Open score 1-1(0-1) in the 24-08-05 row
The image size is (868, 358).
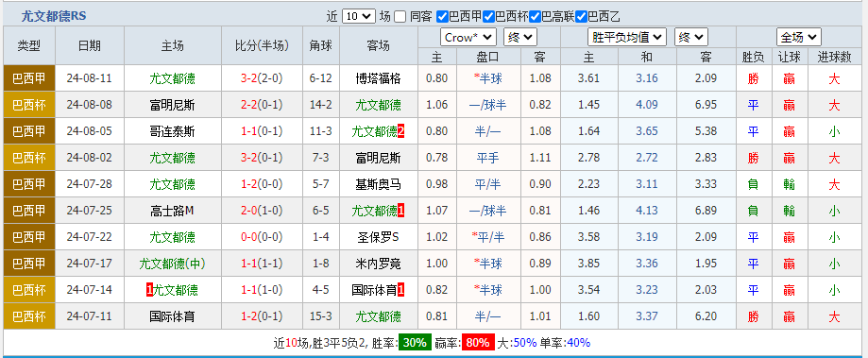(x=262, y=131)
